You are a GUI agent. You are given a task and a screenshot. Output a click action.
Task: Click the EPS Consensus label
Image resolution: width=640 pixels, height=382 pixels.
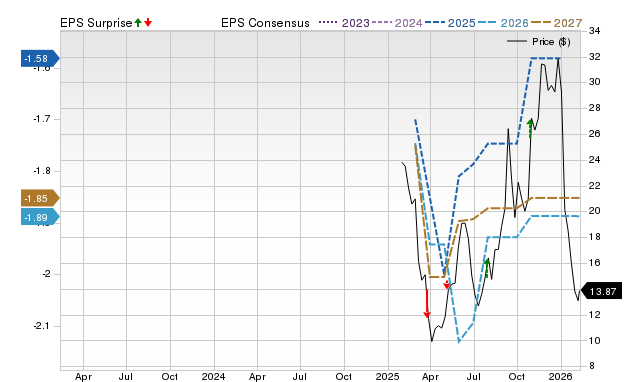[265, 23]
